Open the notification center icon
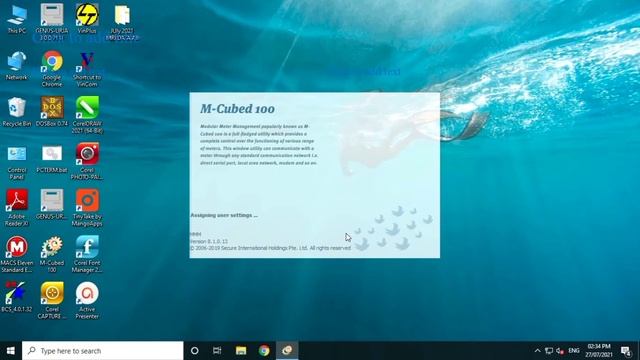 tap(626, 351)
